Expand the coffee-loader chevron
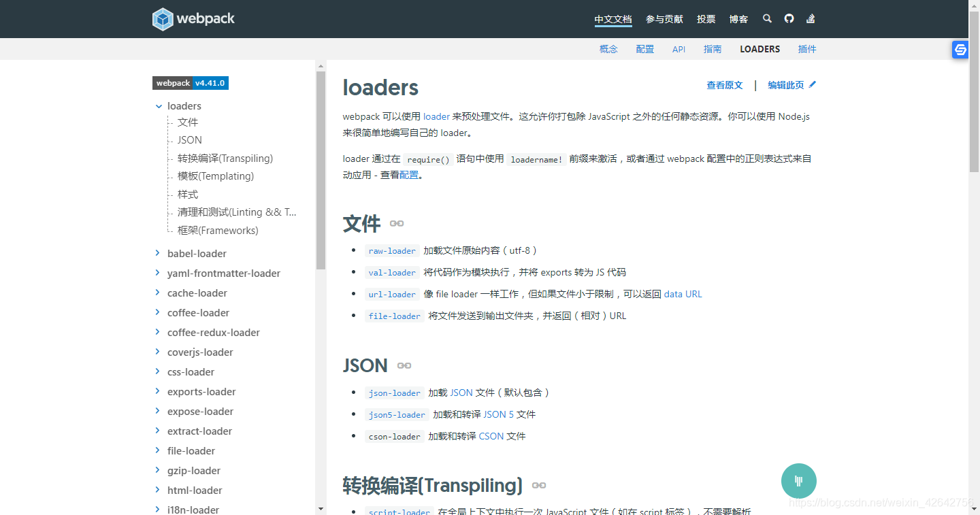980x515 pixels. pos(159,312)
